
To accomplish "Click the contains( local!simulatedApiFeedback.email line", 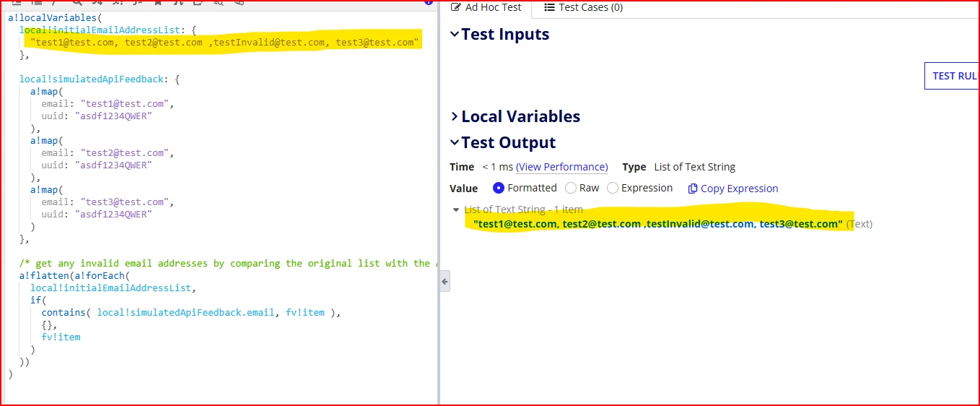I will click(x=191, y=313).
